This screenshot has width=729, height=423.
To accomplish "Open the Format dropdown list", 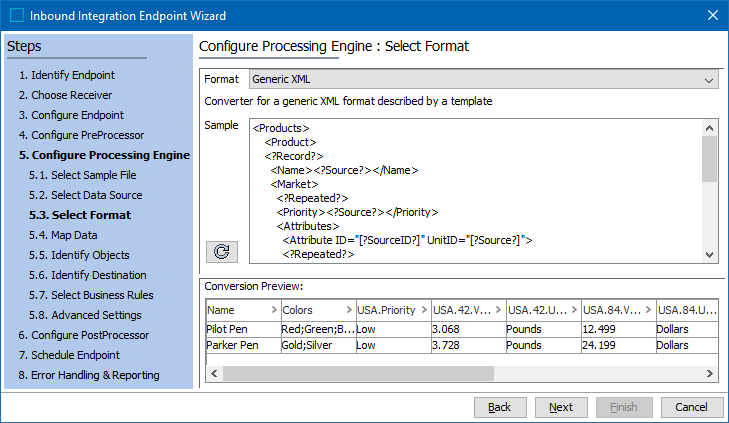I will coord(709,80).
